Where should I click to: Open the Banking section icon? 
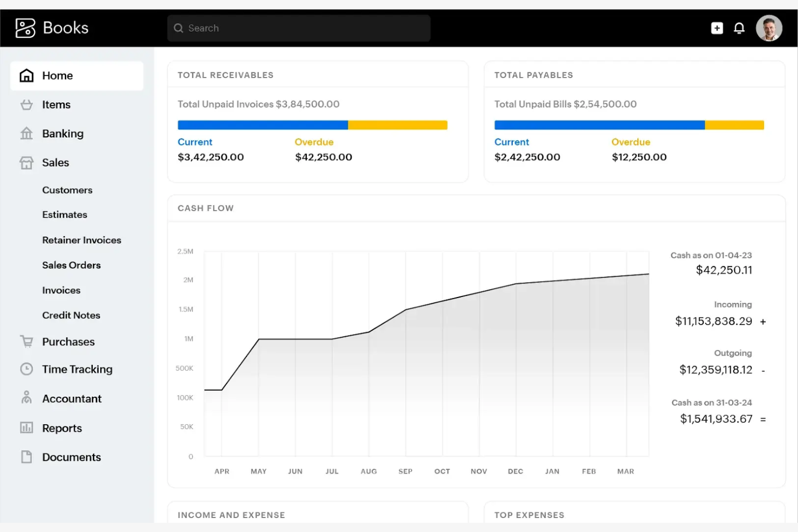(26, 133)
